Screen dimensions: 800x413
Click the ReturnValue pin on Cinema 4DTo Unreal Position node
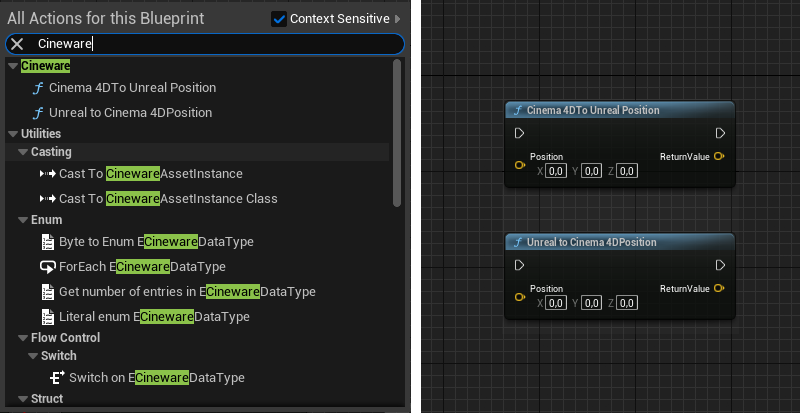(720, 157)
